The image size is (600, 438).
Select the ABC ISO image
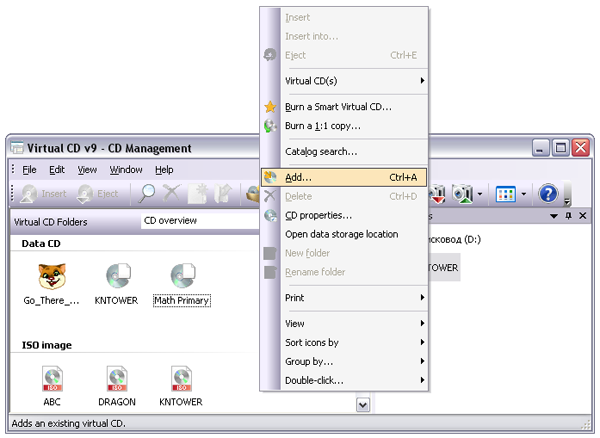pos(52,386)
